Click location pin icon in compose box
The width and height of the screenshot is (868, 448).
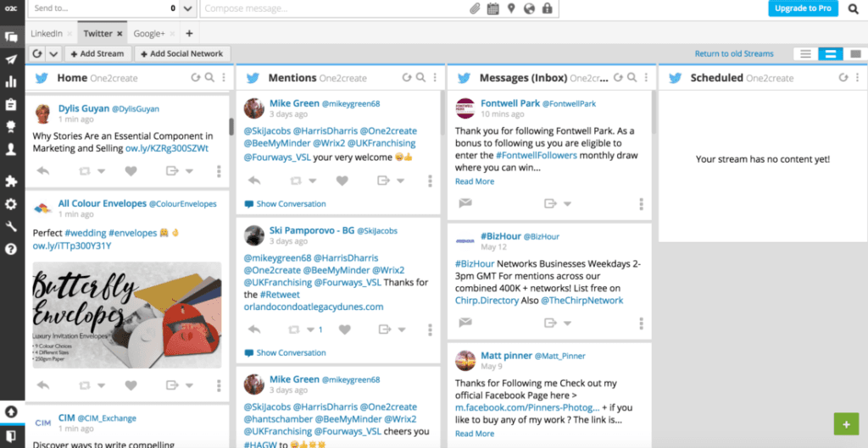point(511,8)
